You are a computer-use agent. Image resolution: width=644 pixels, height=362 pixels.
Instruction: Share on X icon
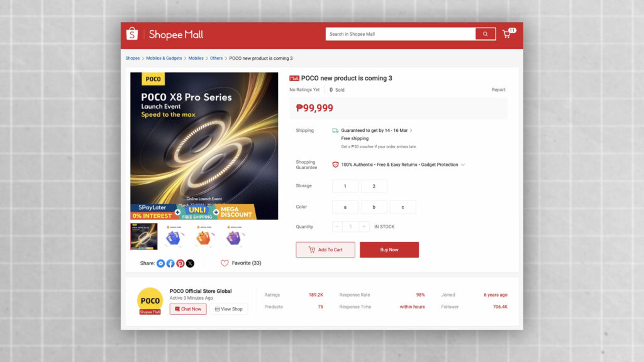coord(190,263)
